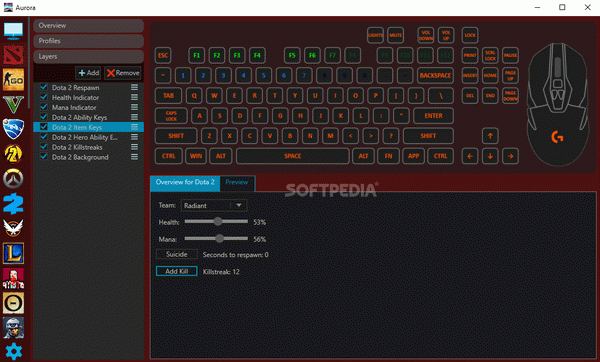Select the Overview for Dota 2 tab

tap(185, 183)
